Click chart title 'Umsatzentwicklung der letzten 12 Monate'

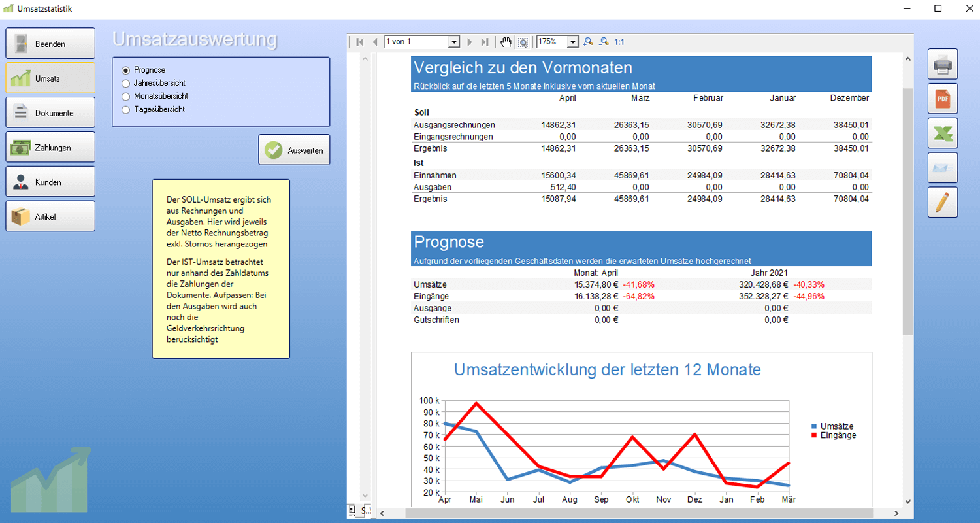tap(607, 369)
